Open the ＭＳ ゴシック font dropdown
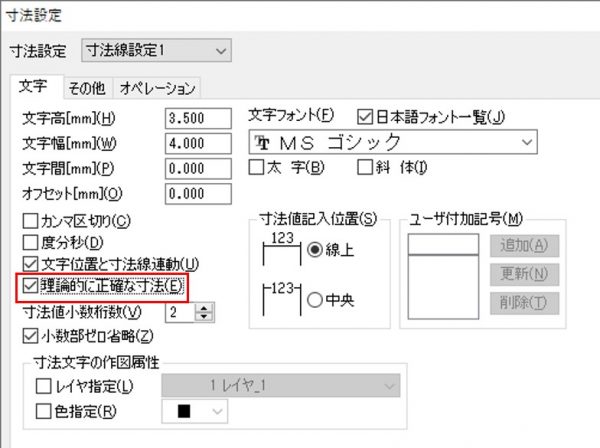The width and height of the screenshot is (600, 448). coord(393,142)
